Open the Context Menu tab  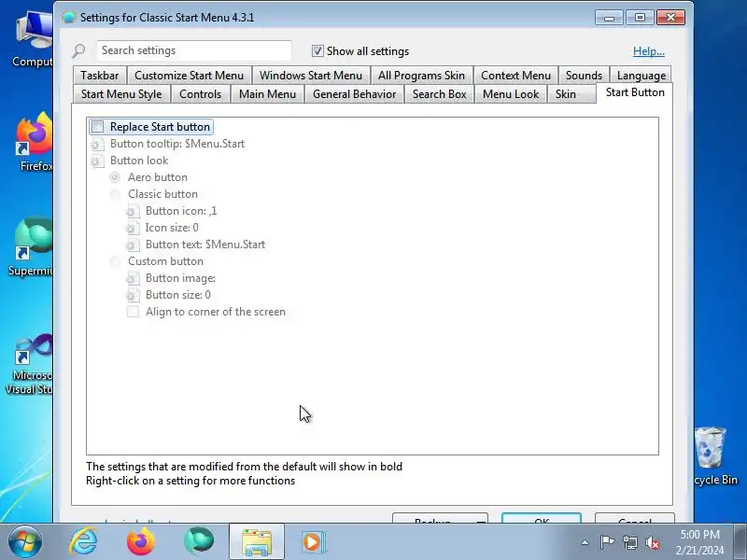pyautogui.click(x=516, y=76)
